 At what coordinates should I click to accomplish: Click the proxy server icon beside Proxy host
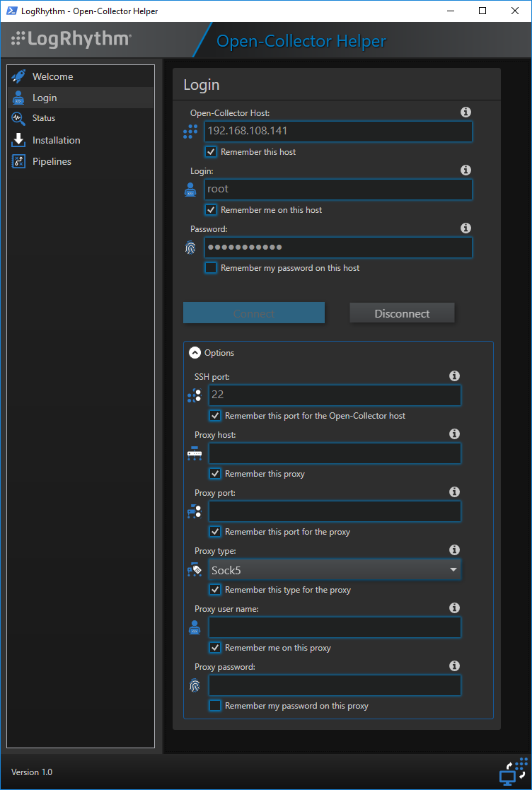[195, 454]
